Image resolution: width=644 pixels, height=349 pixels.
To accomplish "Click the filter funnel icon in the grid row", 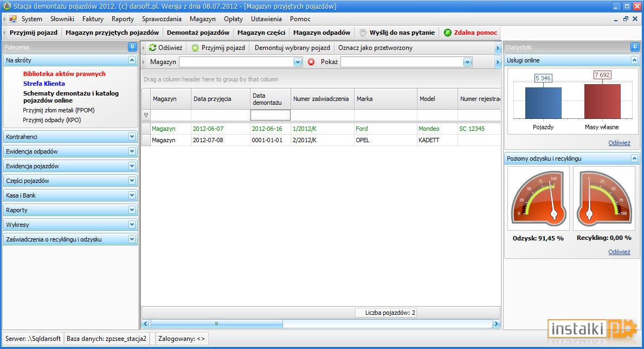I will click(146, 115).
